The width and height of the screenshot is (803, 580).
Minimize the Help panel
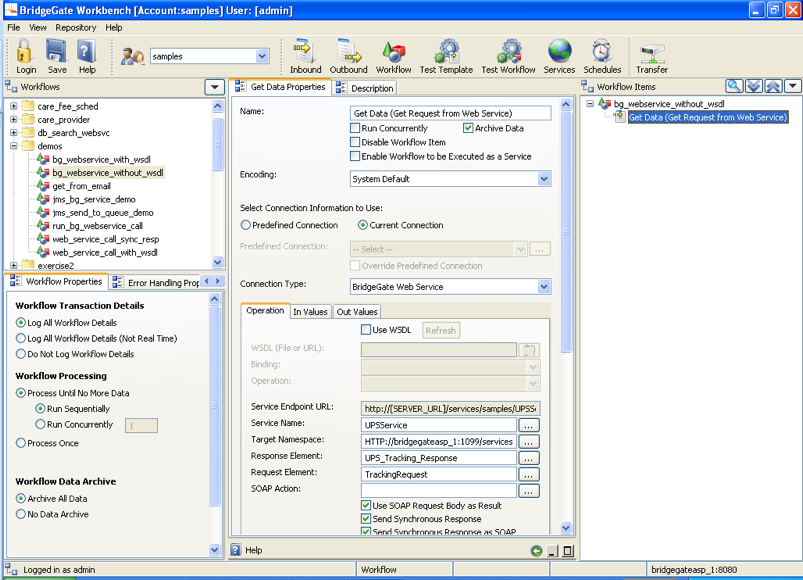552,551
